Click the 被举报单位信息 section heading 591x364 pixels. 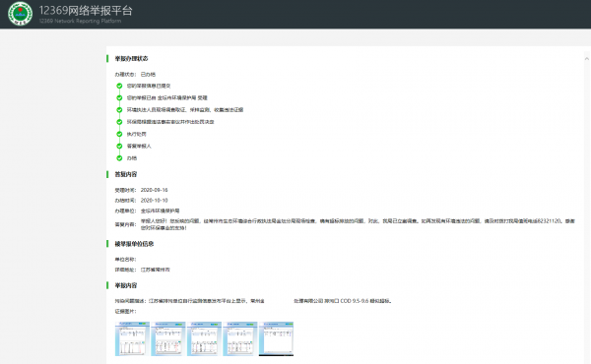click(134, 244)
